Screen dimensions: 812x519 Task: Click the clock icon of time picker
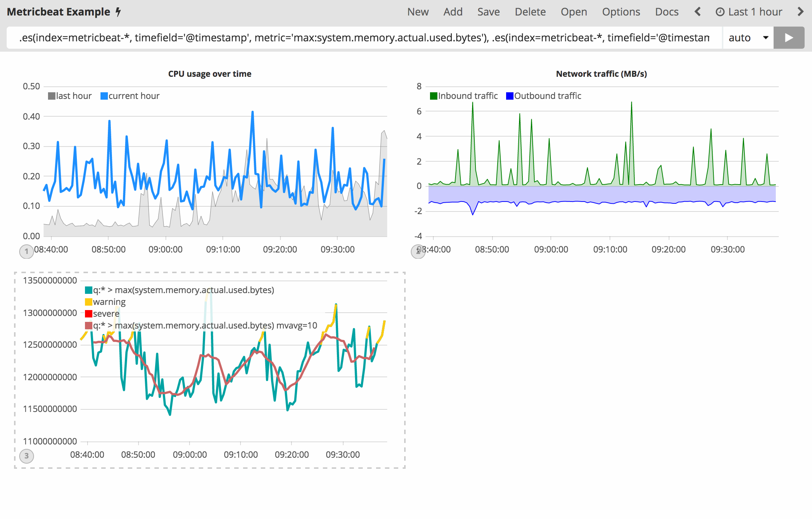pos(720,12)
